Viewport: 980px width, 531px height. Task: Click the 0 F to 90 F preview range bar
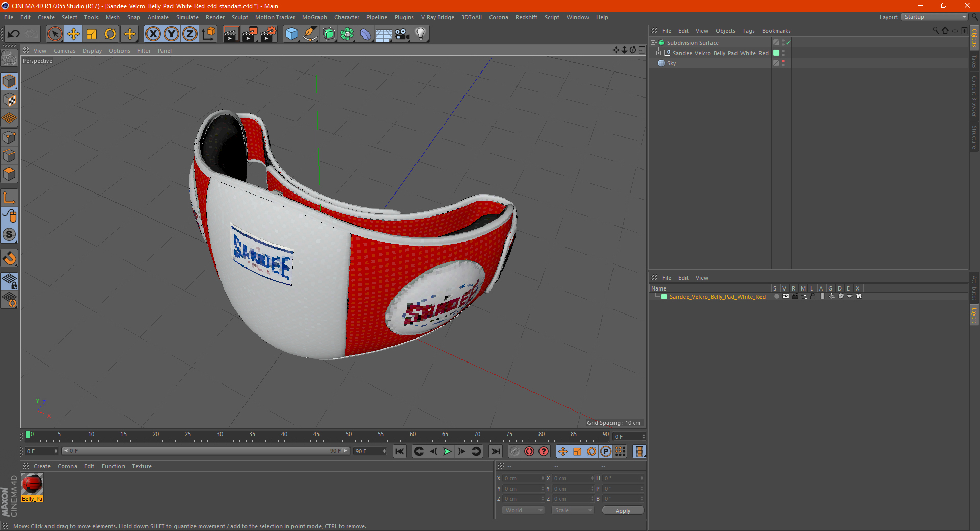(205, 451)
